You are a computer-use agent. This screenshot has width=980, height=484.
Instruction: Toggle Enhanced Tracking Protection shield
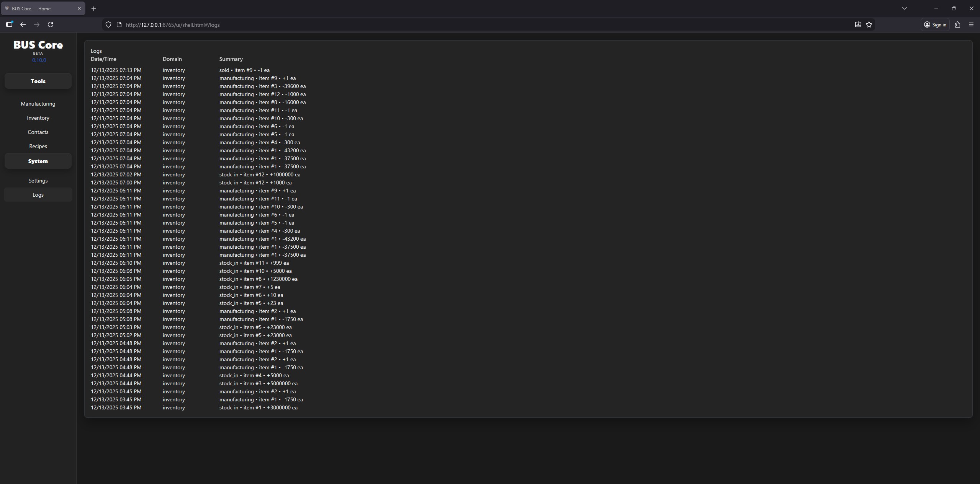(108, 24)
